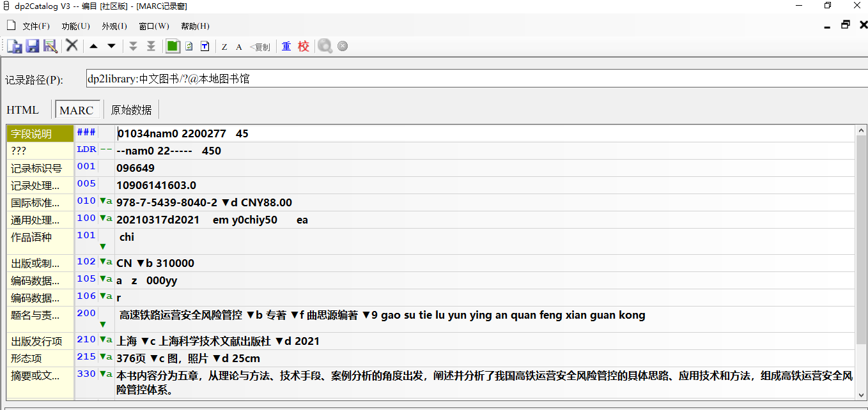
Task: Click the load record toolbar icon
Action: pyautogui.click(x=15, y=46)
